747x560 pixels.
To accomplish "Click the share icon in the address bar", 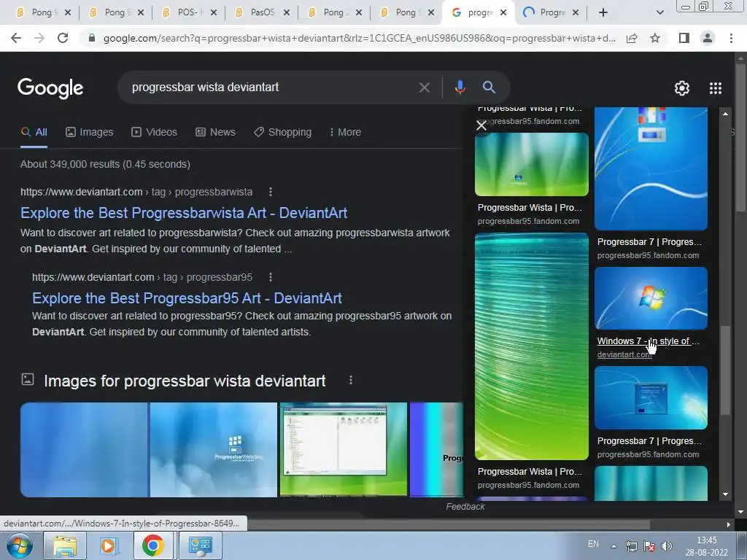I will [x=632, y=38].
